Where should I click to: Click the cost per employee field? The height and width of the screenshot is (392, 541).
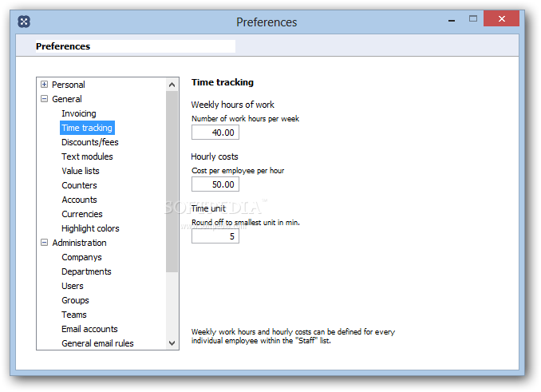click(x=215, y=184)
